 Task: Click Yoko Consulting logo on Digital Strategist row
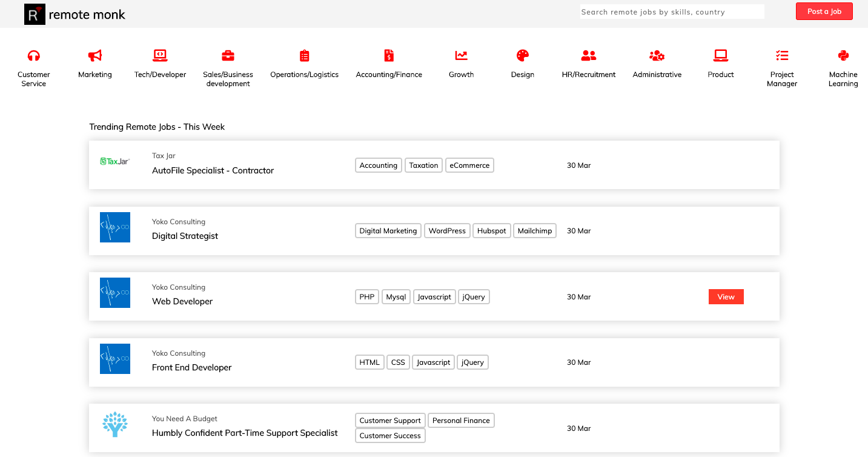click(115, 227)
